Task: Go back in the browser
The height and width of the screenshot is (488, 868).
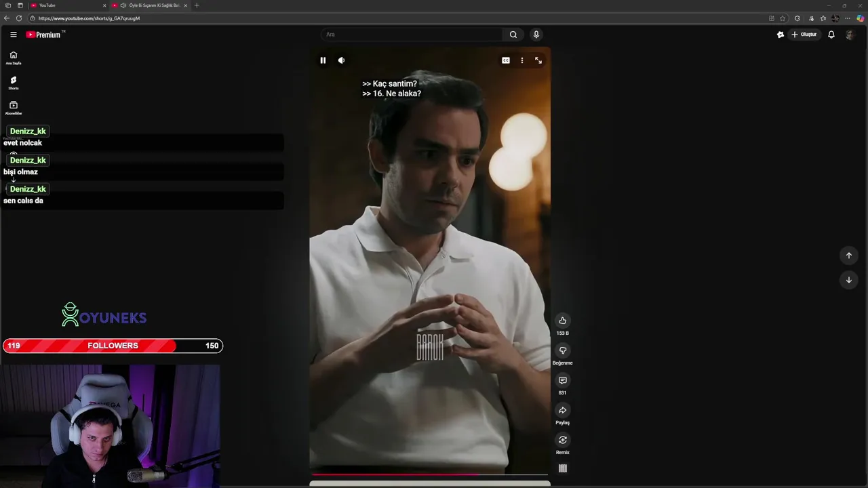Action: pos(7,18)
